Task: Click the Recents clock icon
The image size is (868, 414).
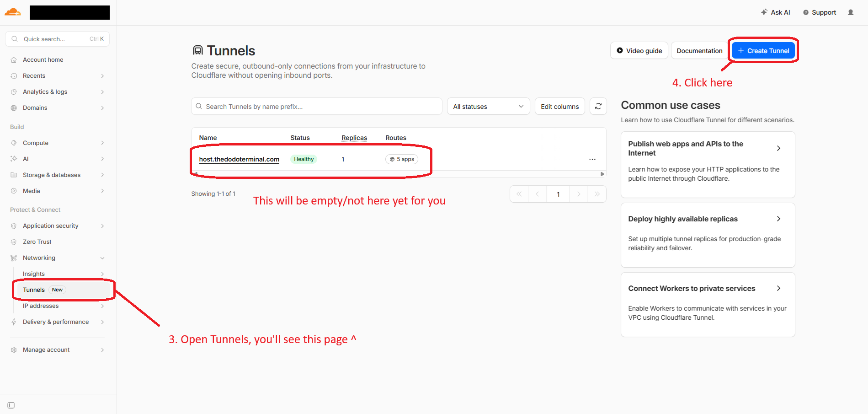Action: tap(14, 76)
